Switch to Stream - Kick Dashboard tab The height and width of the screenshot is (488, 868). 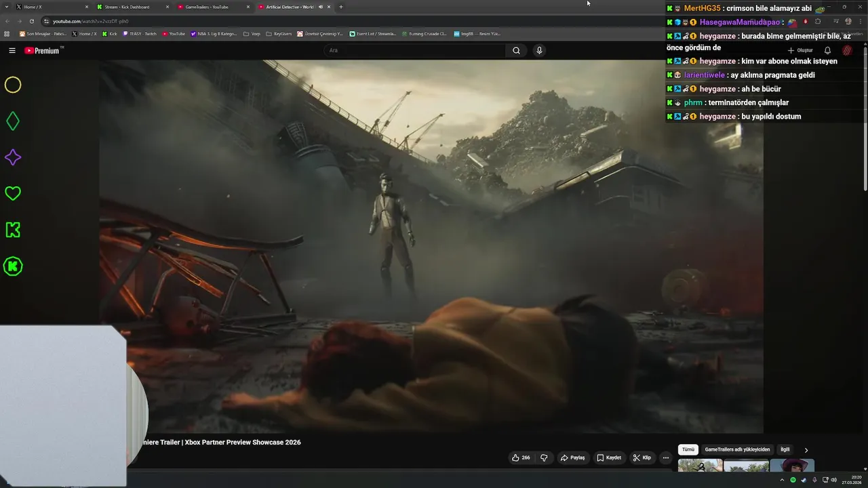132,7
